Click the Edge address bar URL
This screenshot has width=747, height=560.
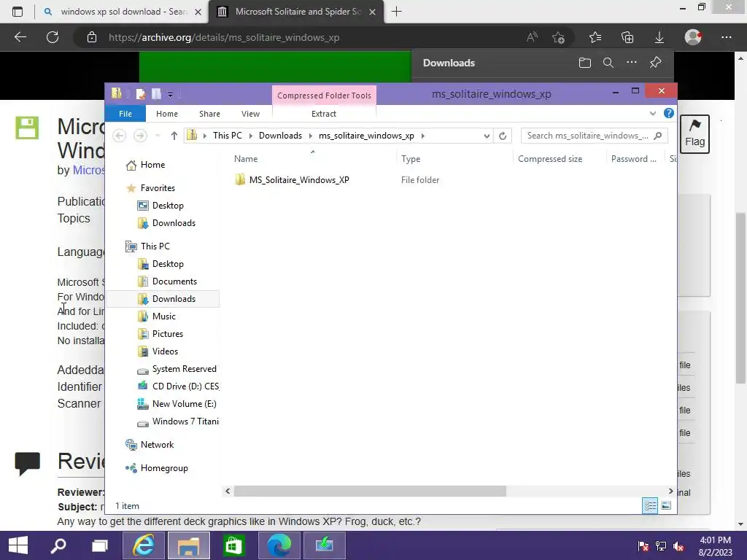point(224,37)
